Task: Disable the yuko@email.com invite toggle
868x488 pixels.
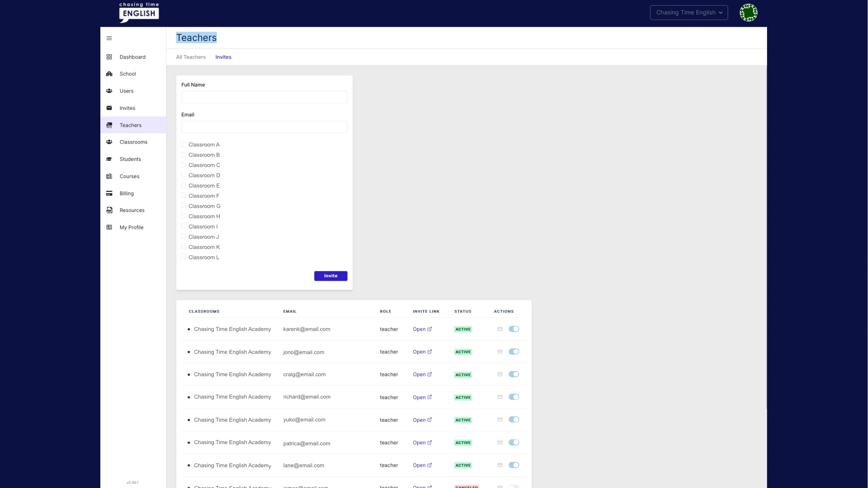Action: [x=514, y=420]
